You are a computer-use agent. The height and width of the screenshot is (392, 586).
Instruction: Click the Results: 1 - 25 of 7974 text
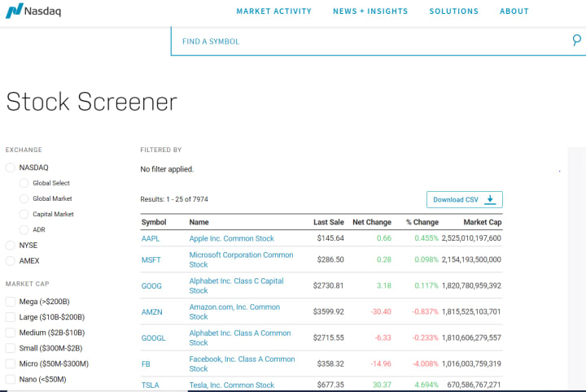pos(174,199)
